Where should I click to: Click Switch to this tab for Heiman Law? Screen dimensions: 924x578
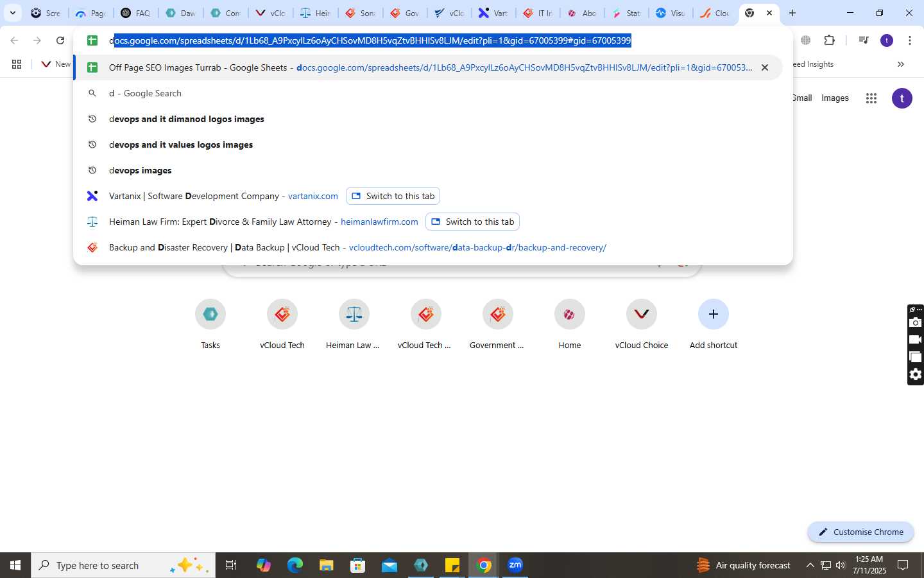coord(472,222)
